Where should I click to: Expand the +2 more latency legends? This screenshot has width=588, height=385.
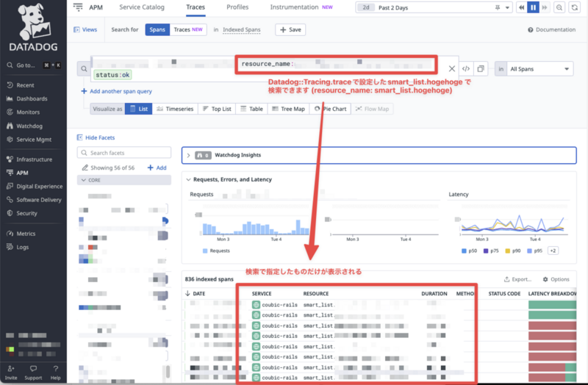pyautogui.click(x=553, y=251)
